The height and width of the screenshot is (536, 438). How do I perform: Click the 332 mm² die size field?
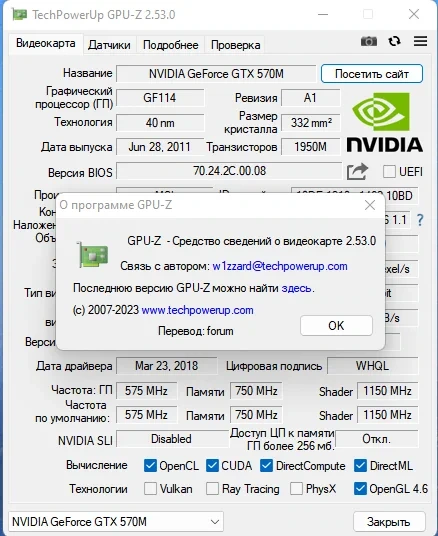310,123
